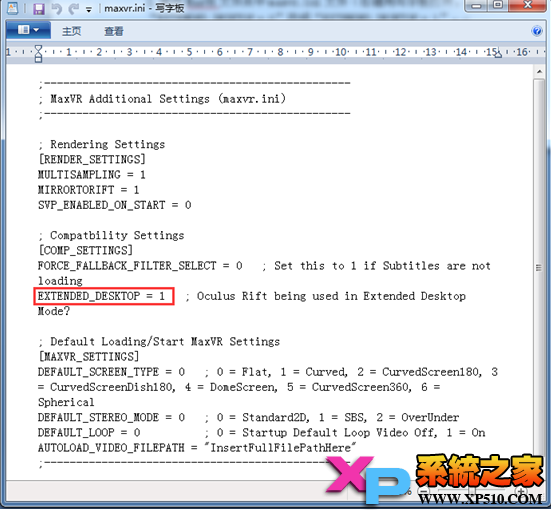The width and height of the screenshot is (551, 510).
Task: Expand the Customize Quick Access Toolbar arrow
Action: coord(89,10)
